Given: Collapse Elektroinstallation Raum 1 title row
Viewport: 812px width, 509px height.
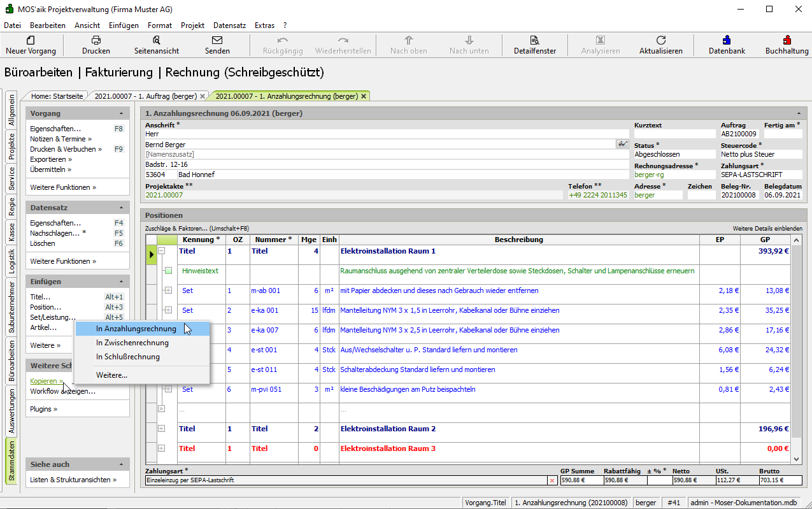Looking at the screenshot, I should (162, 251).
